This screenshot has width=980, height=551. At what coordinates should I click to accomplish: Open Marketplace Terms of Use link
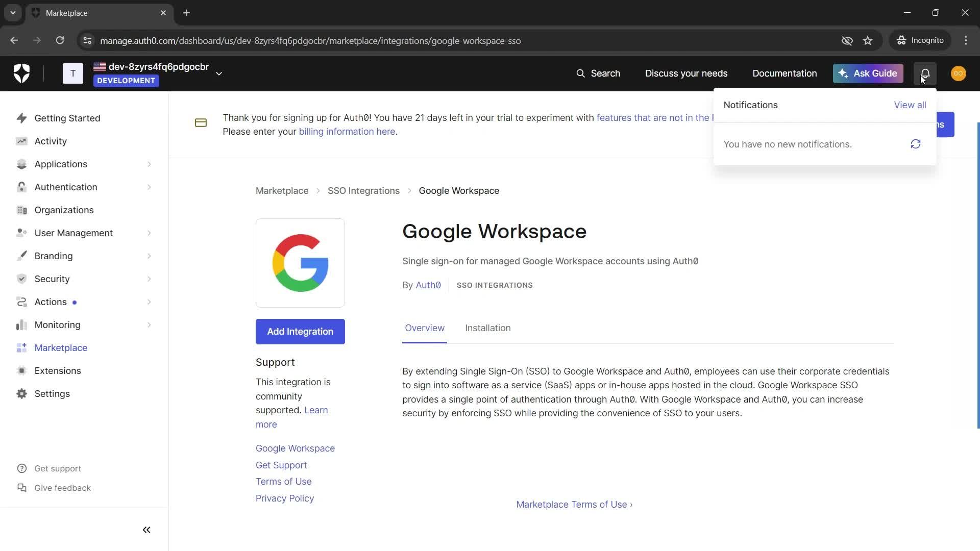click(x=574, y=505)
